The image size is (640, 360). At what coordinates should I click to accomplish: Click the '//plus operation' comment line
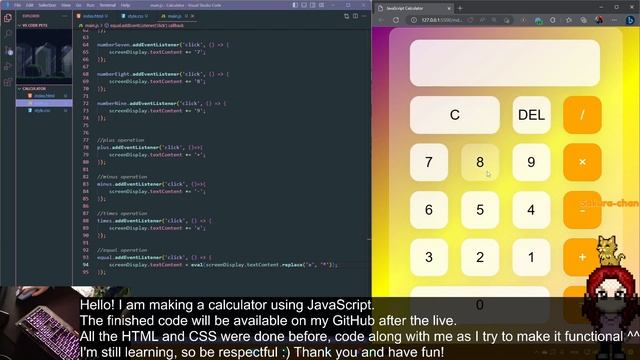pos(120,140)
